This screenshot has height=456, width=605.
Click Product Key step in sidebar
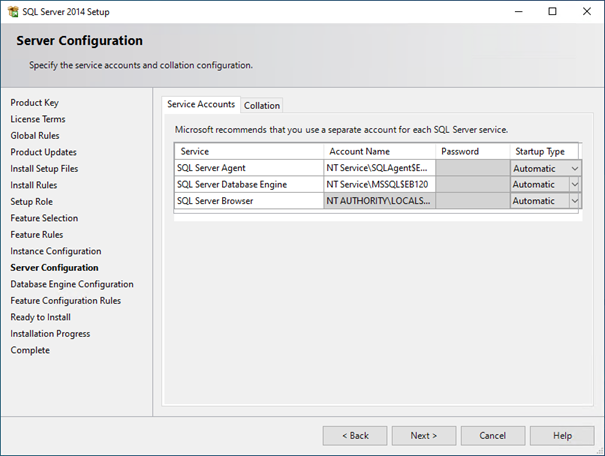[34, 103]
